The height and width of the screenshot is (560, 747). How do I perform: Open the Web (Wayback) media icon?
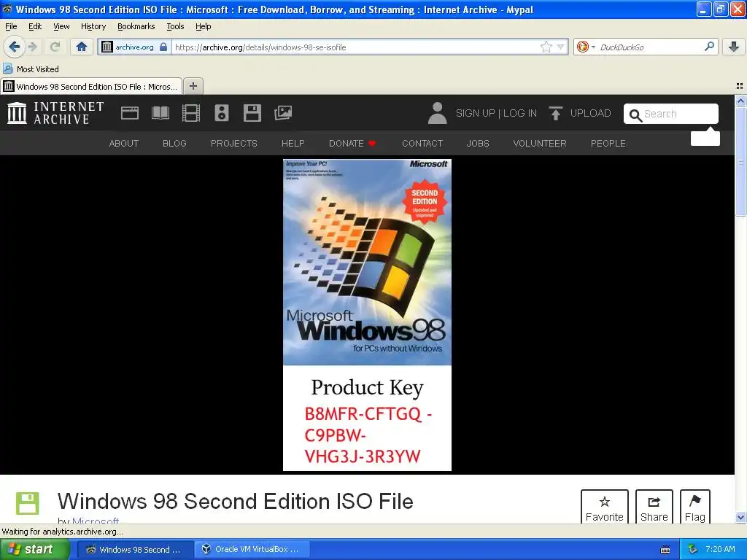[130, 113]
